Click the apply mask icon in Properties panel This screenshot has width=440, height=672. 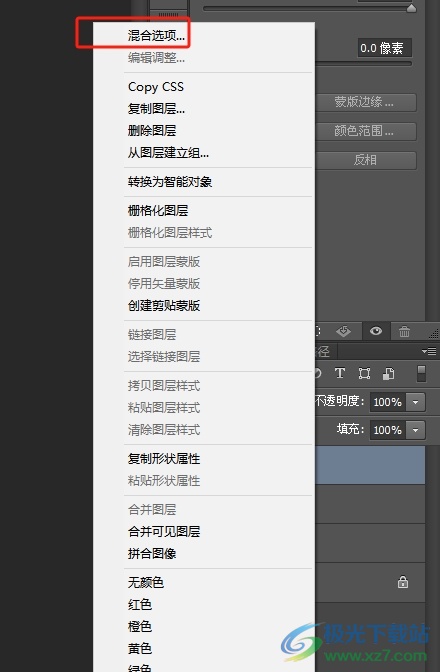343,331
